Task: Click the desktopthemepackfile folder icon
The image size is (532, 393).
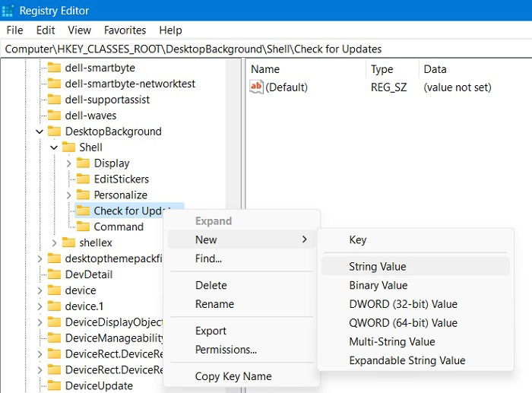Action: click(54, 258)
